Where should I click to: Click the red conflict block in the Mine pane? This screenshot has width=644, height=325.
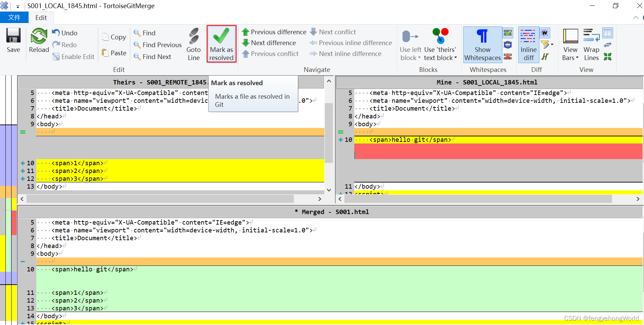(498, 151)
